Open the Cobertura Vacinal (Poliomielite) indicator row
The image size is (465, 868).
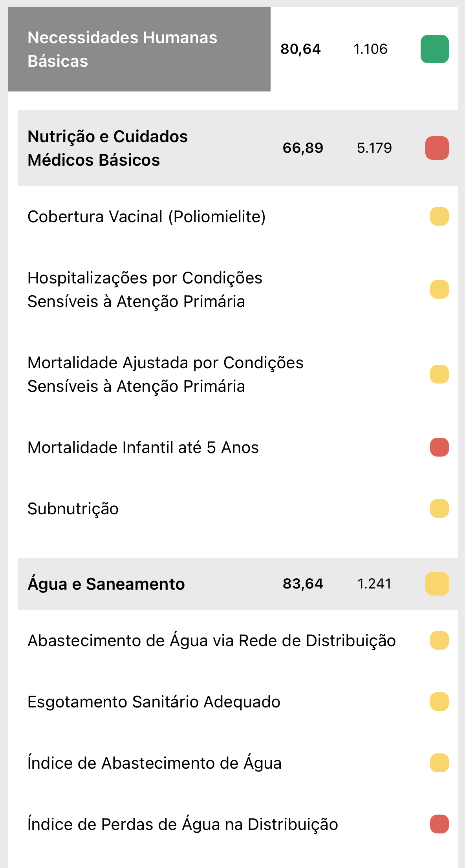(146, 217)
